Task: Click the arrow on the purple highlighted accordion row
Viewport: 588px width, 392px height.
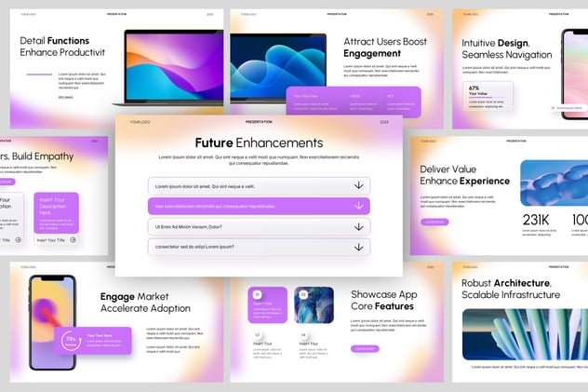Action: (358, 206)
